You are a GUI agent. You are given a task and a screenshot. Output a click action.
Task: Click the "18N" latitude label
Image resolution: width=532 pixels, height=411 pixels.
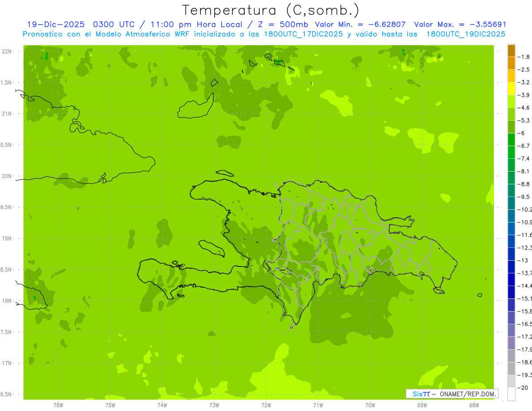pos(8,301)
